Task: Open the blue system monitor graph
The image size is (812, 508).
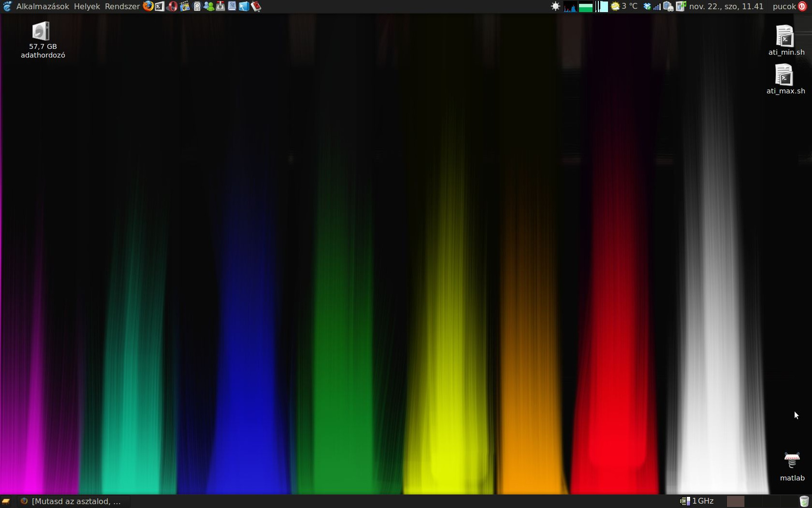Action: [x=570, y=7]
